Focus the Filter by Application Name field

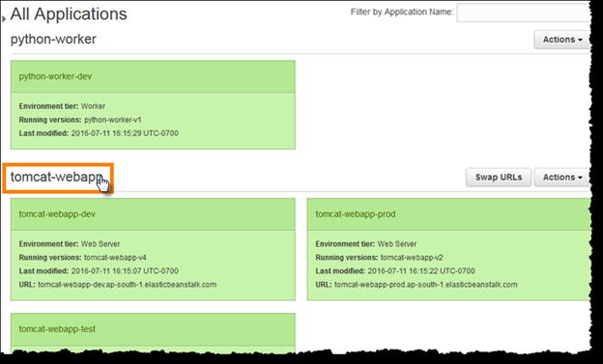[523, 13]
